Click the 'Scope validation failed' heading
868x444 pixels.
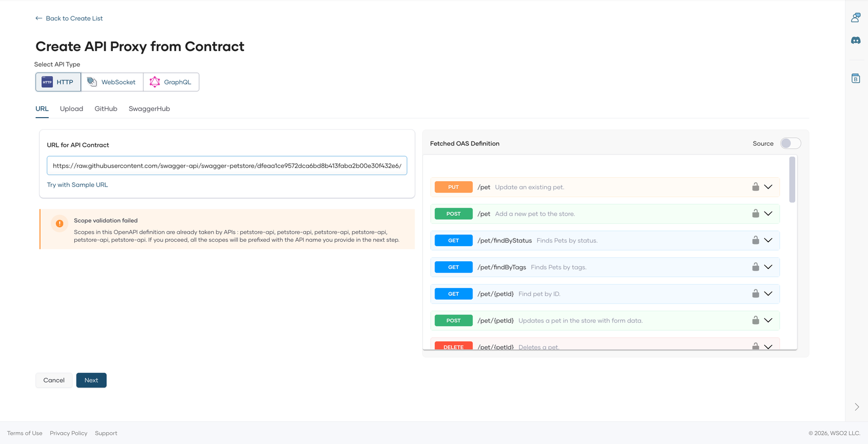[106, 221]
